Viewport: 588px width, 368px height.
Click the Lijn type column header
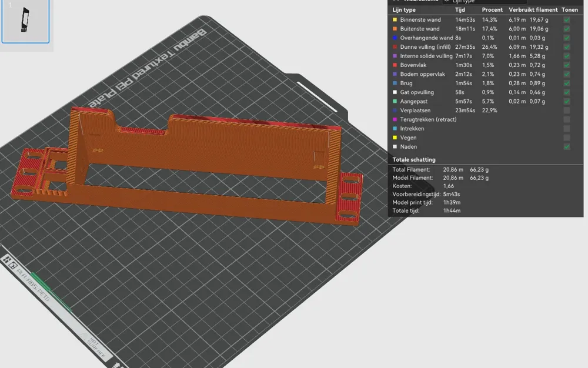tap(404, 10)
